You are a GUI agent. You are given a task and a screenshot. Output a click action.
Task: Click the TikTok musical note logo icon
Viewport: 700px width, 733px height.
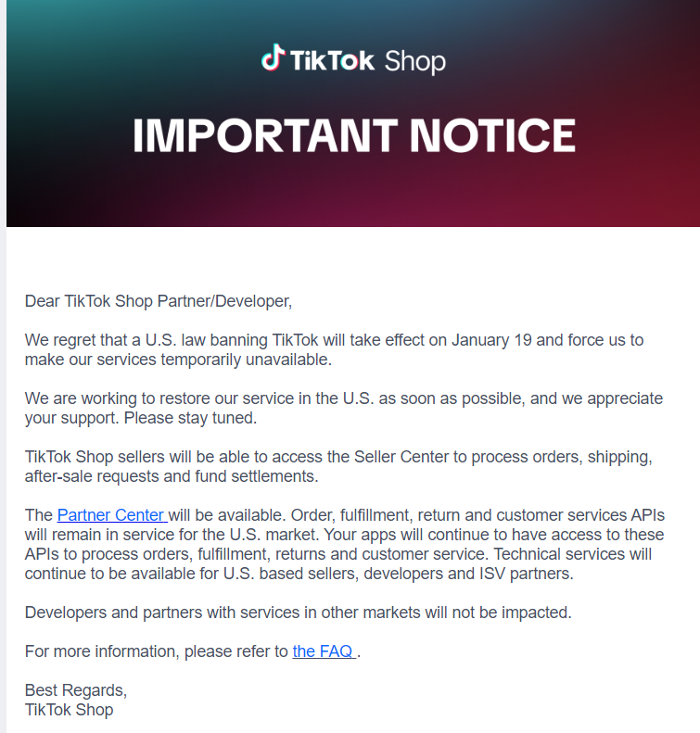[x=274, y=57]
